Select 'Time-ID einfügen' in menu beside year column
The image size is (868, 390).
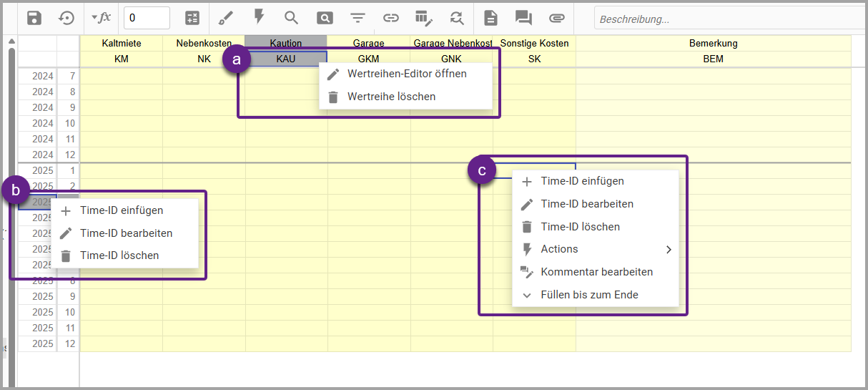pyautogui.click(x=124, y=210)
